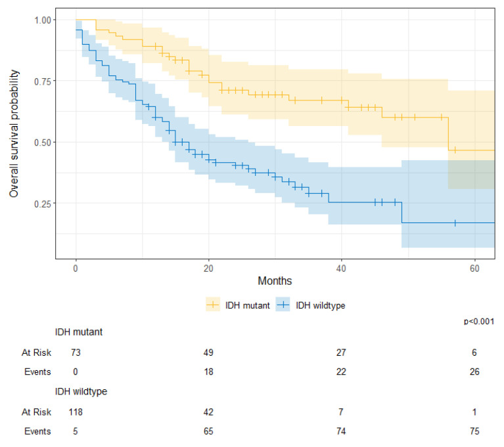Click the wildtype Events value 65
The width and height of the screenshot is (504, 447).
pyautogui.click(x=208, y=431)
